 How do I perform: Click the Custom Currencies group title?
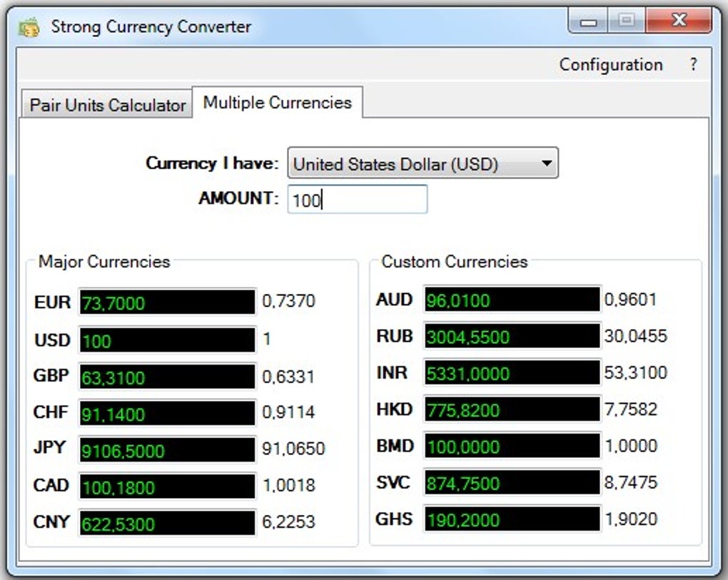coord(455,262)
